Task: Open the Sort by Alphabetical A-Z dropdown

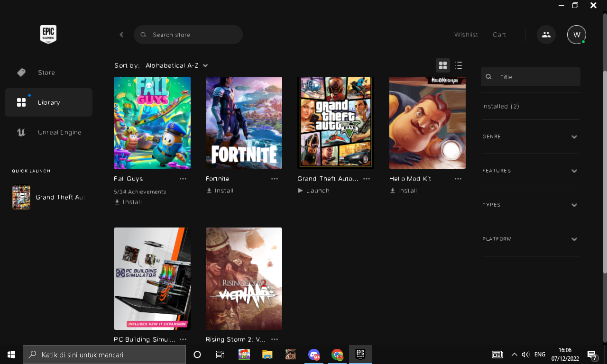Action: coord(176,65)
